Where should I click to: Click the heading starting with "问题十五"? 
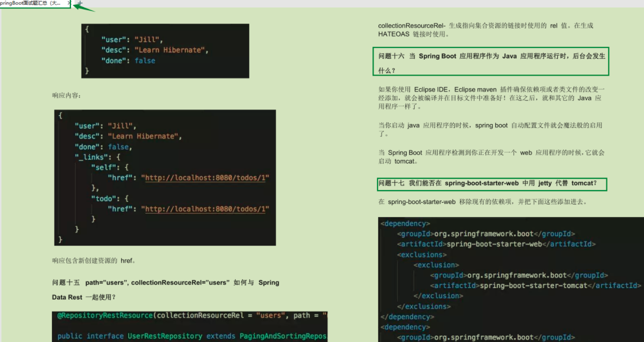click(165, 282)
